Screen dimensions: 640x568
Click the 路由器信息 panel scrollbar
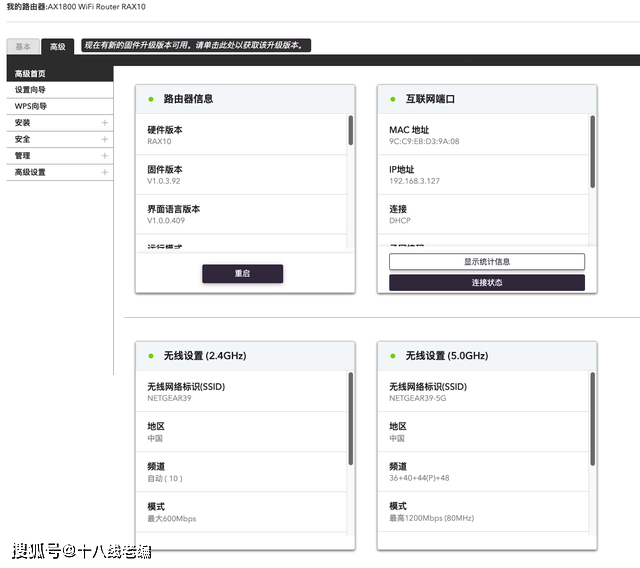(350, 131)
